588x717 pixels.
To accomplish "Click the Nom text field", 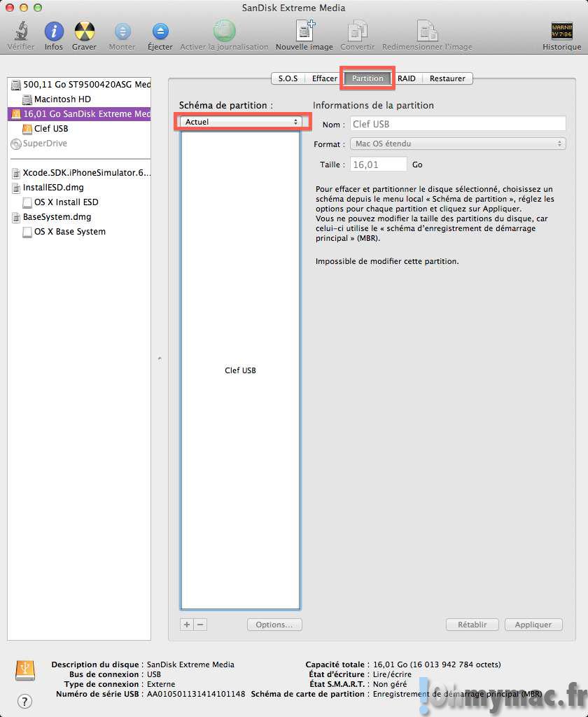I will (x=457, y=124).
